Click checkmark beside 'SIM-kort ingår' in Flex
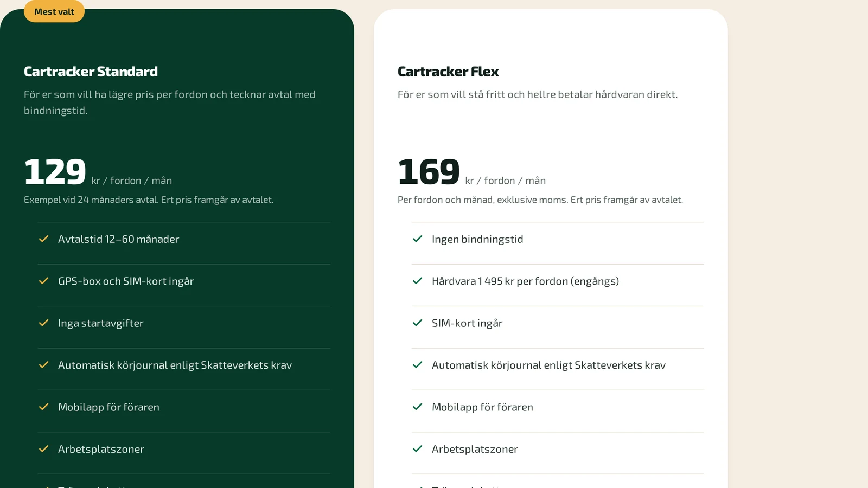This screenshot has height=488, width=868. pos(418,323)
